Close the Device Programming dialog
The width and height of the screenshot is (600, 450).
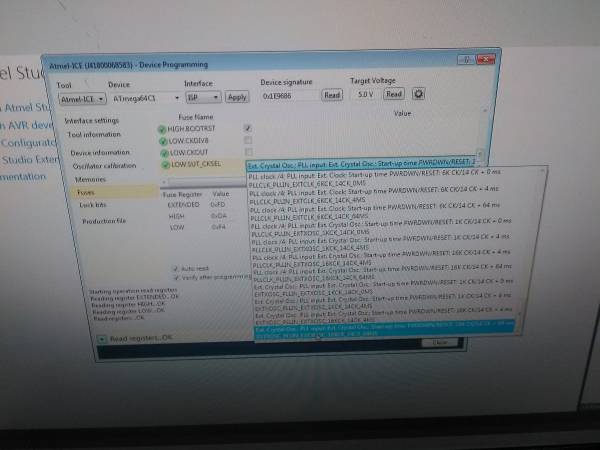(485, 59)
